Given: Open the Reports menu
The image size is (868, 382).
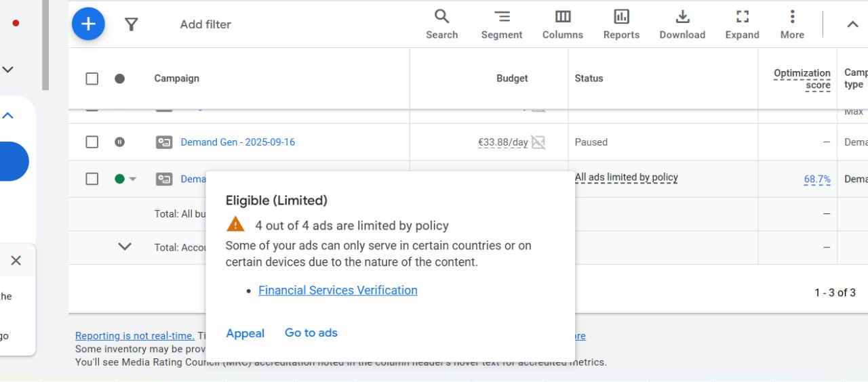Looking at the screenshot, I should (x=621, y=24).
